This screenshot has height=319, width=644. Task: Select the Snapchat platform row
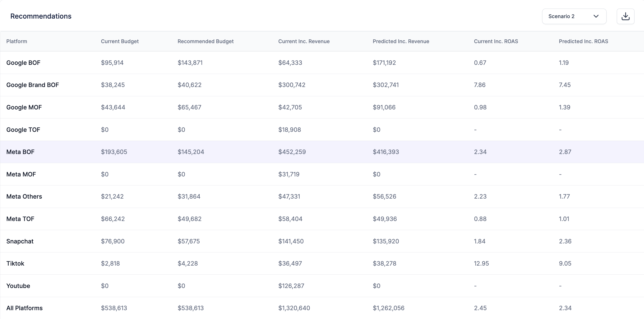click(20, 241)
